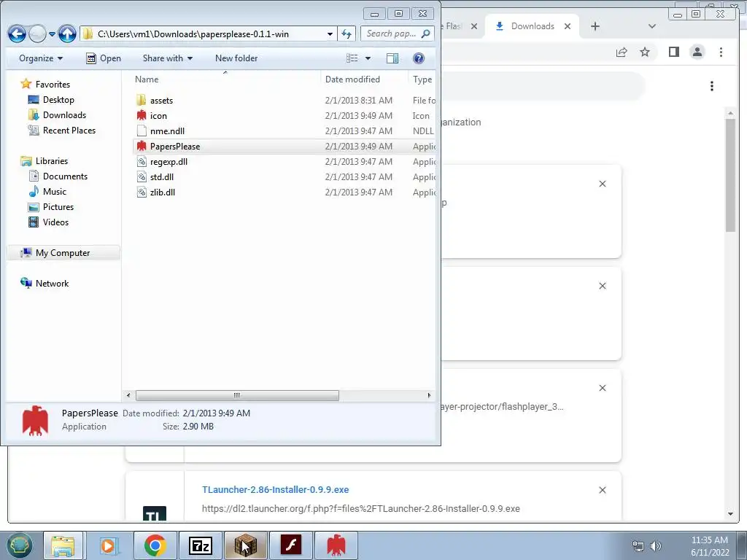Select Libraries in the navigation pane
The width and height of the screenshot is (747, 560).
tap(44, 161)
